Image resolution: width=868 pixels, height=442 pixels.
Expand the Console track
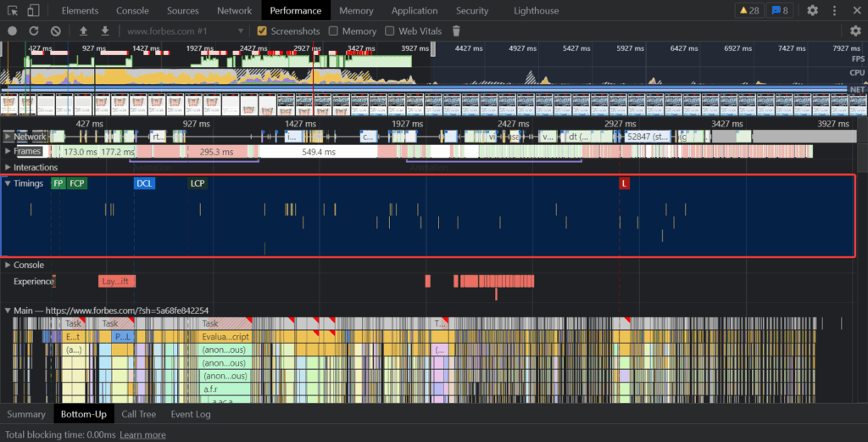(8, 265)
